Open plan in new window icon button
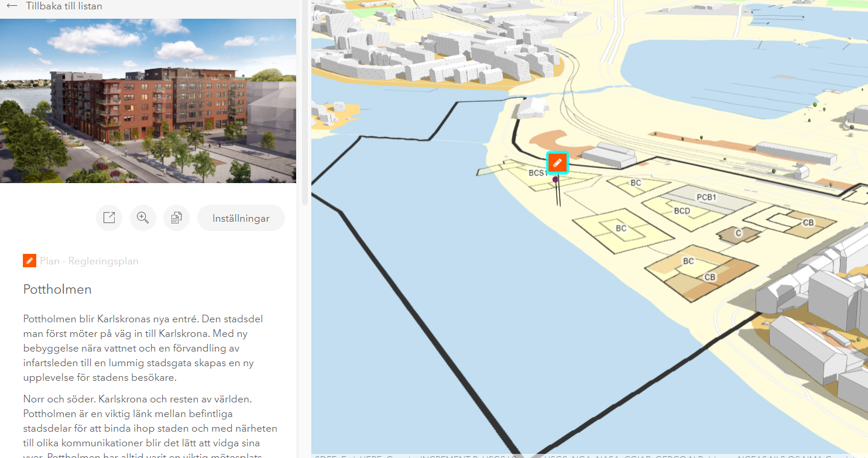Image resolution: width=868 pixels, height=458 pixels. (109, 218)
